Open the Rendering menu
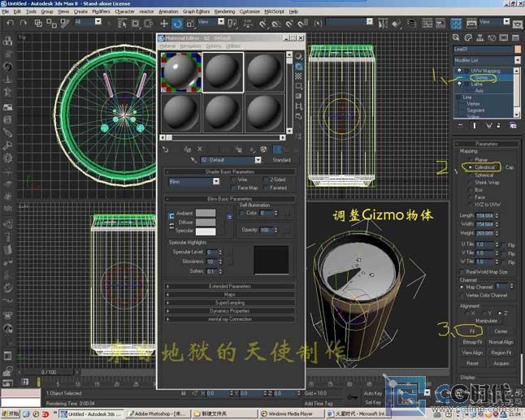525x420 pixels. [224, 11]
